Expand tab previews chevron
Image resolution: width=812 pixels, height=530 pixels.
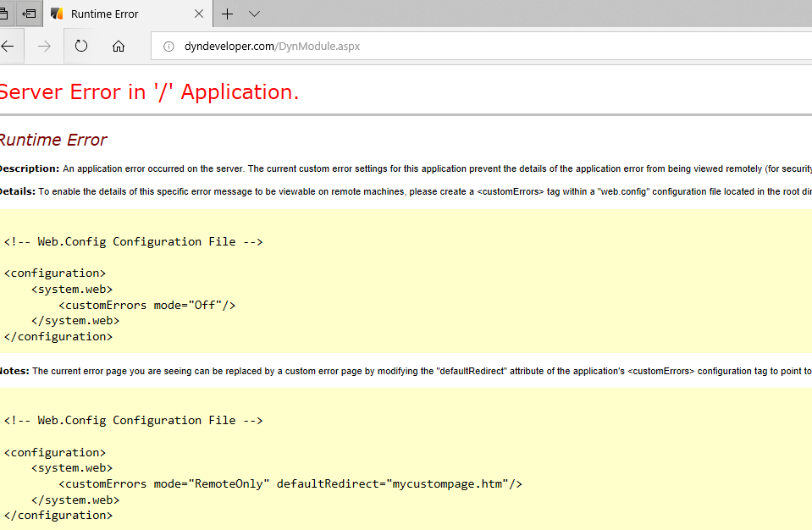click(x=254, y=14)
